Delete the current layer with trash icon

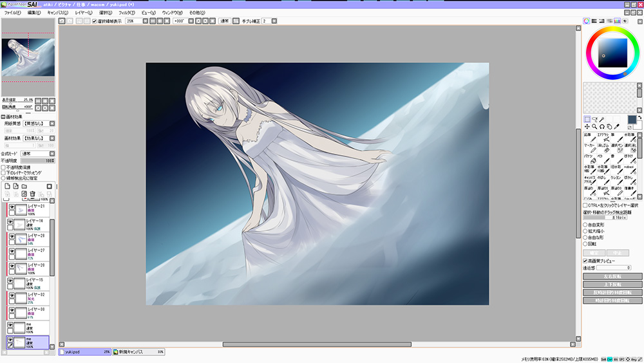point(32,194)
